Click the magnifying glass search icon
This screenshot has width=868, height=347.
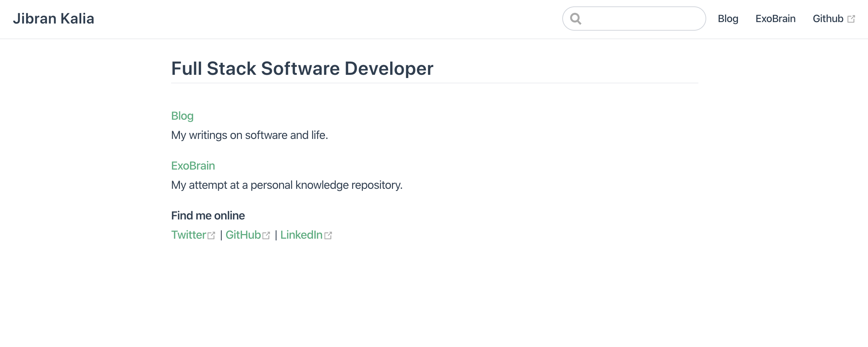tap(575, 19)
